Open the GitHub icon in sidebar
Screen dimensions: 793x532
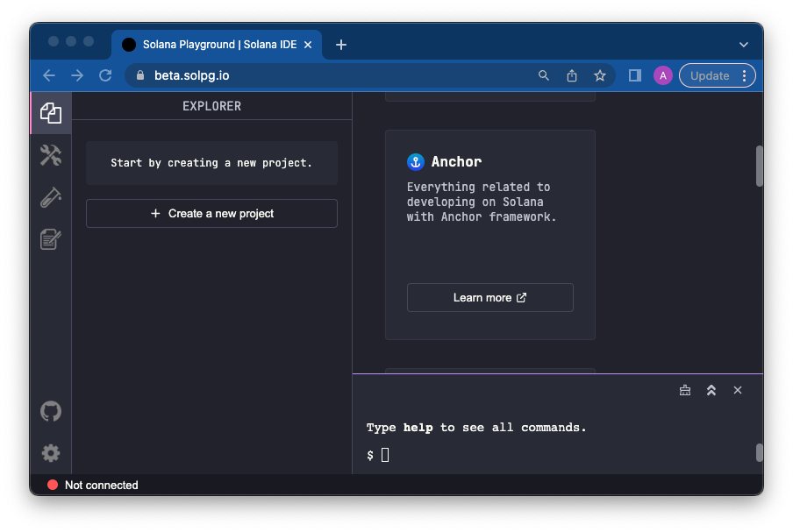click(x=51, y=411)
